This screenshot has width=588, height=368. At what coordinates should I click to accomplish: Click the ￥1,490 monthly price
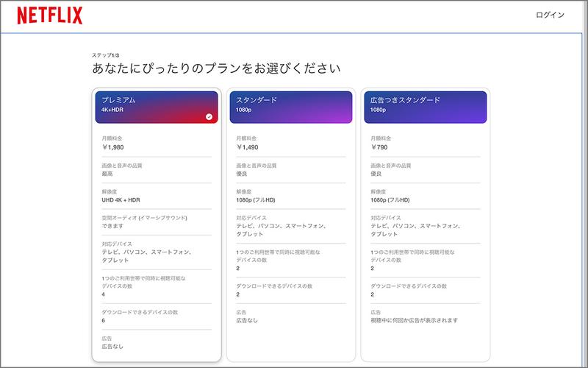247,147
